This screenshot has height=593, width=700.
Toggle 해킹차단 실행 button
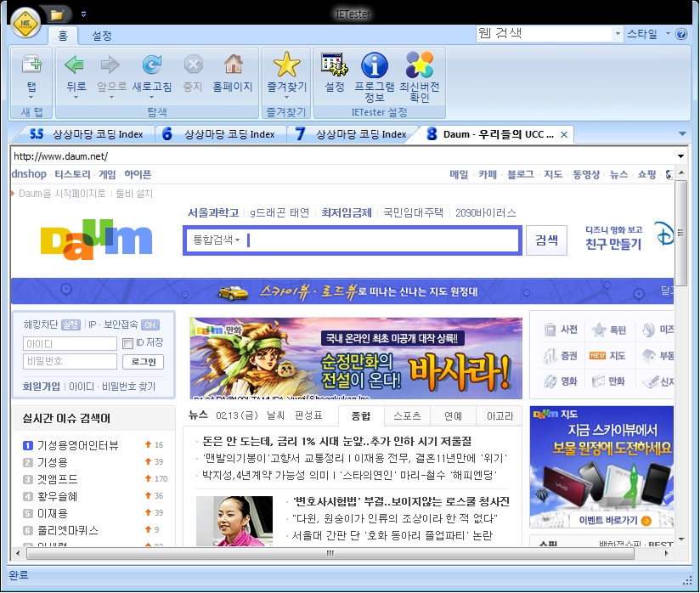pos(71,325)
